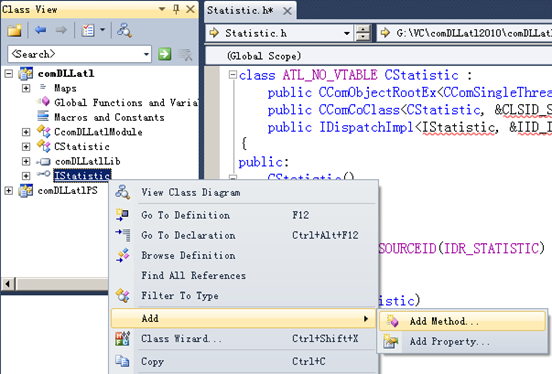Viewport: 552px width, 374px height.
Task: Expand the comDLLatlLib node
Action: (26, 161)
